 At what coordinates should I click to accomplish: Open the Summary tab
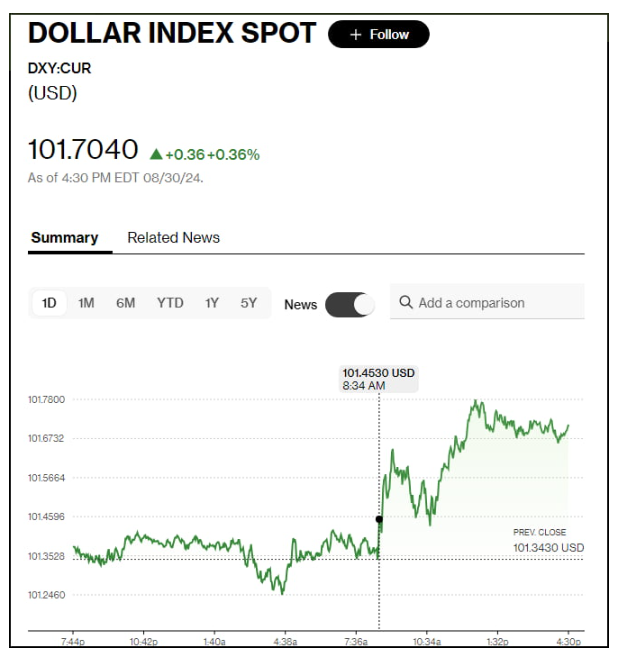(64, 238)
